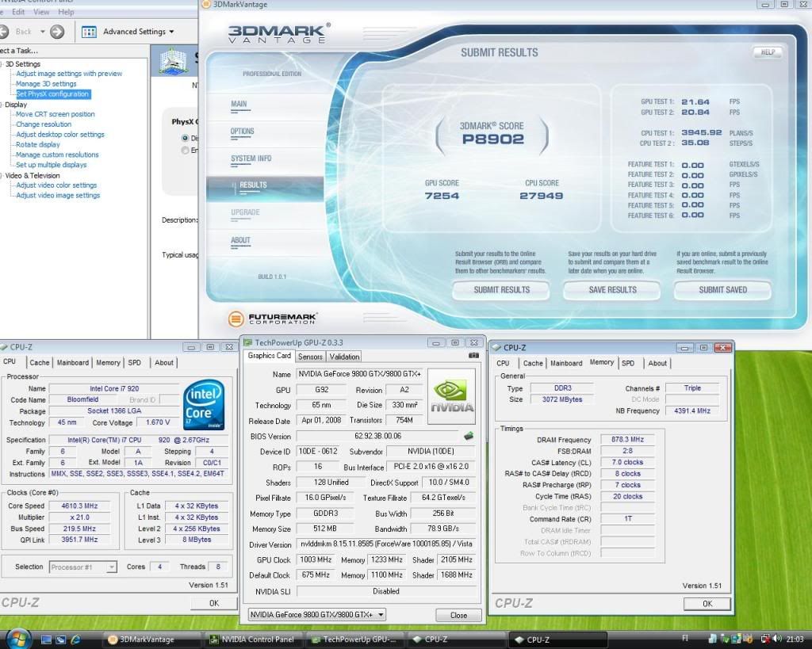Click the BIOS save chip icon
Image resolution: width=812 pixels, height=649 pixels.
pyautogui.click(x=469, y=436)
